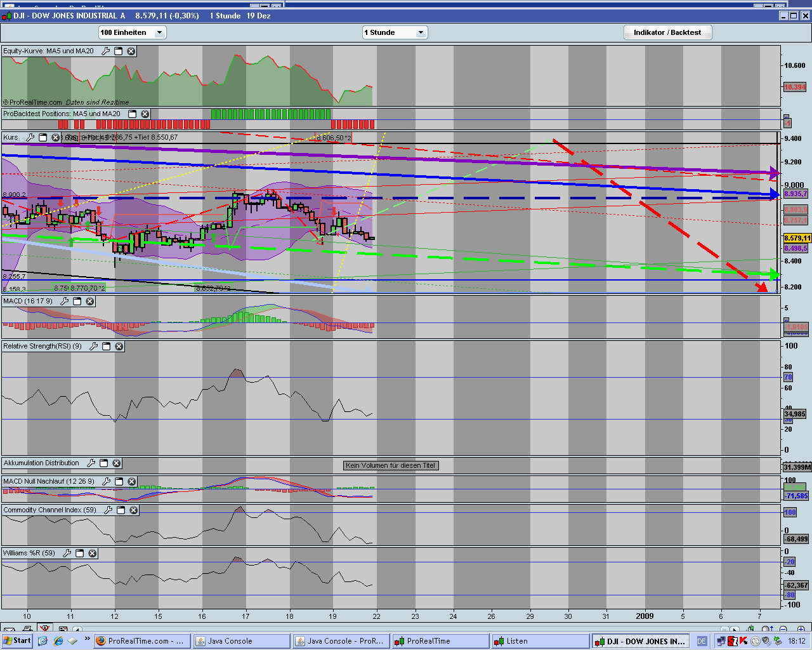This screenshot has width=812, height=650.
Task: Open MACD (16 17 9) settings wrench icon
Action: 64,301
